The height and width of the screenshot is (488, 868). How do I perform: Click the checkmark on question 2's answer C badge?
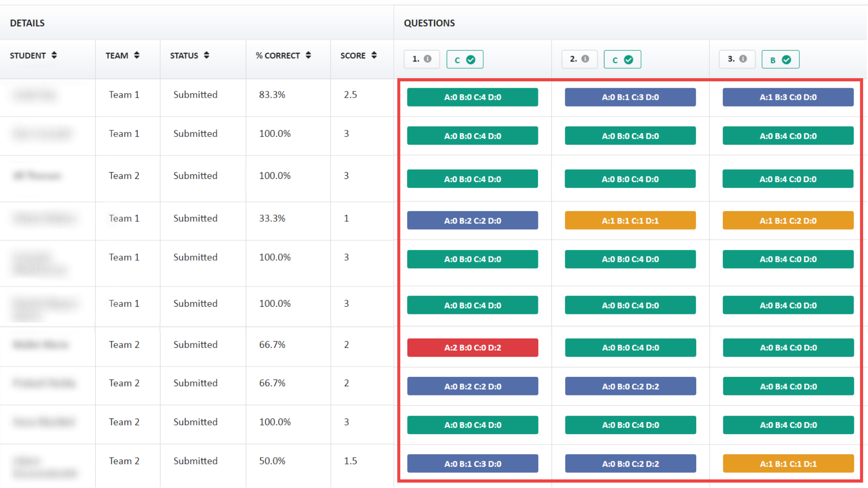tap(628, 59)
